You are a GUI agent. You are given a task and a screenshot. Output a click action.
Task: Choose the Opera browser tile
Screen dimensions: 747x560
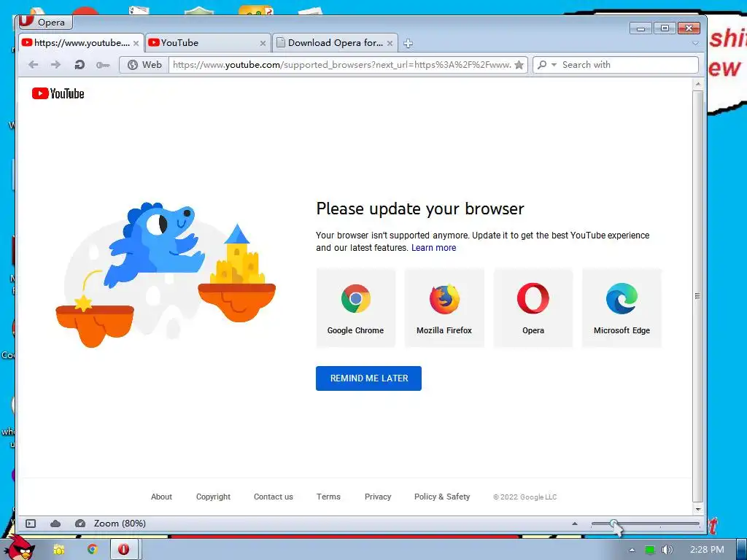[x=533, y=308]
